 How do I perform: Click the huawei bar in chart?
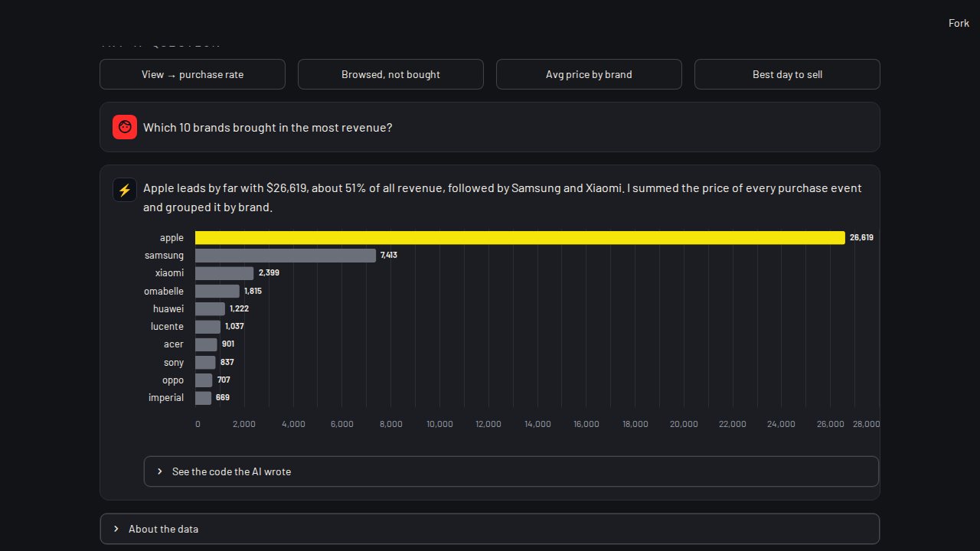210,308
